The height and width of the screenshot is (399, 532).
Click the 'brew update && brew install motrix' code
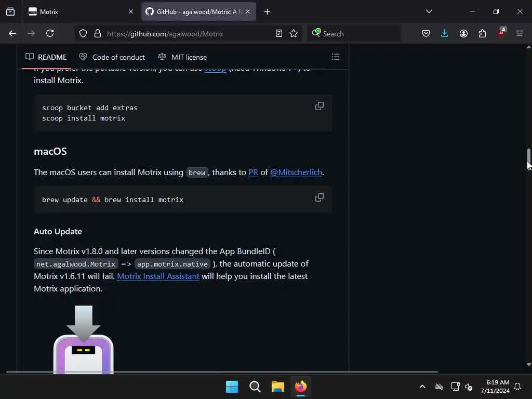(113, 200)
